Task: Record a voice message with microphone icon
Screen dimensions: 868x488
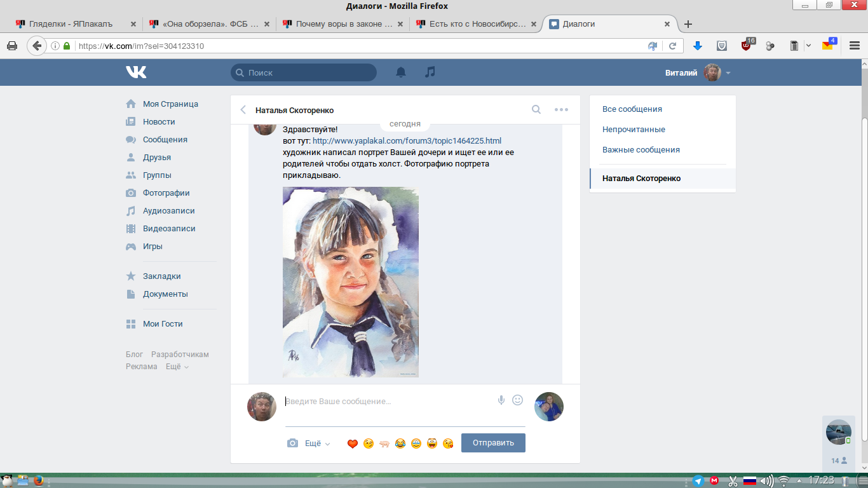Action: tap(501, 400)
